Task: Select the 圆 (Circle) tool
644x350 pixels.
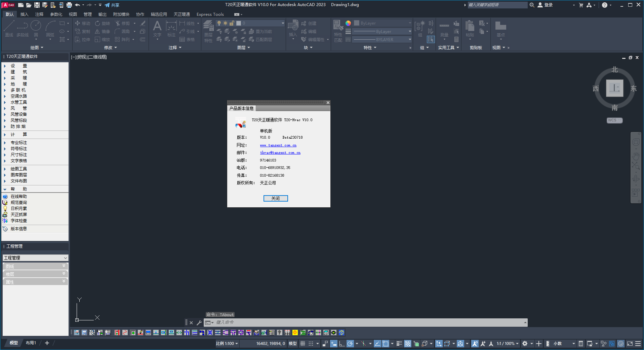Action: point(36,29)
